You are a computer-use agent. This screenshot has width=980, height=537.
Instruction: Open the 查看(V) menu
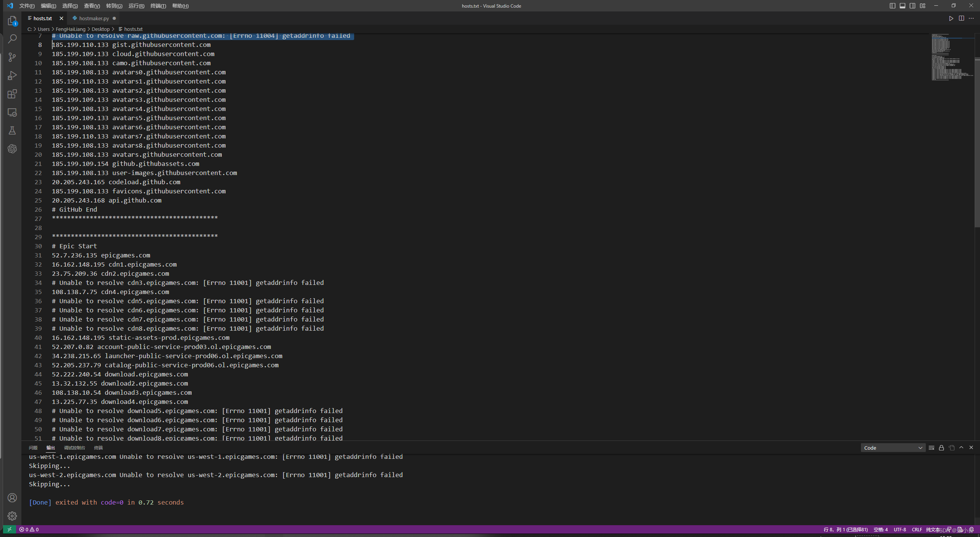pos(92,6)
